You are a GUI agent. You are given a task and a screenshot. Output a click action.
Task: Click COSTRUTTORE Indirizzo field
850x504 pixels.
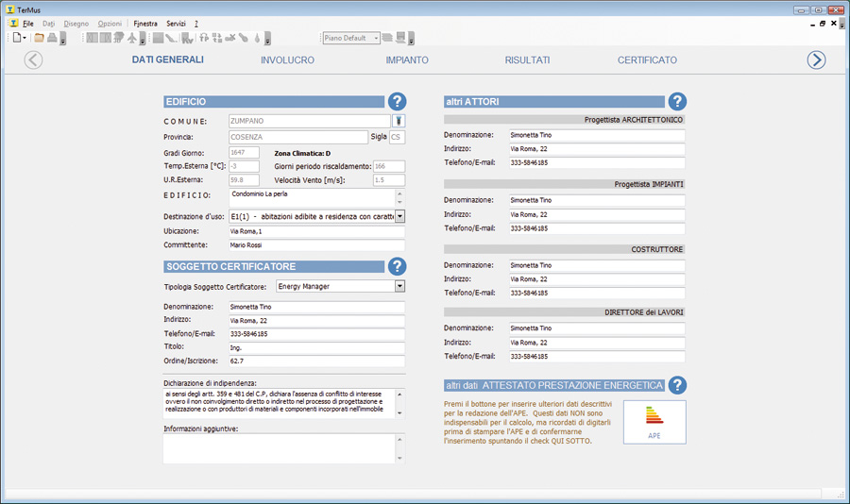(x=597, y=279)
